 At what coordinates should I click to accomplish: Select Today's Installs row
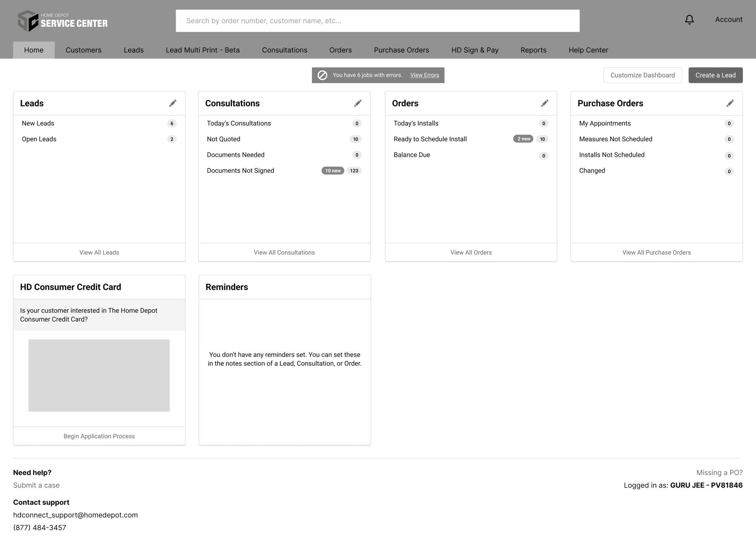click(471, 124)
